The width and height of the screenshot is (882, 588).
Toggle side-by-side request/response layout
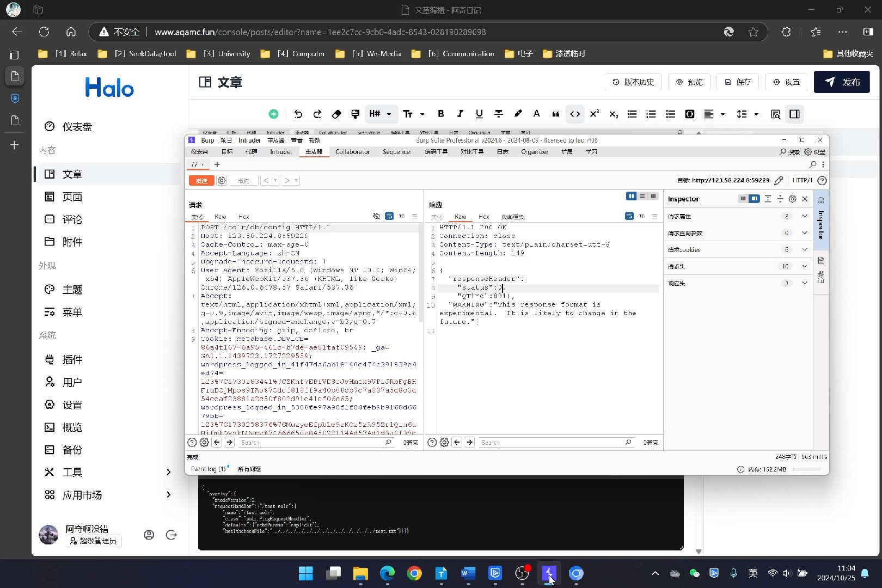[x=632, y=197]
